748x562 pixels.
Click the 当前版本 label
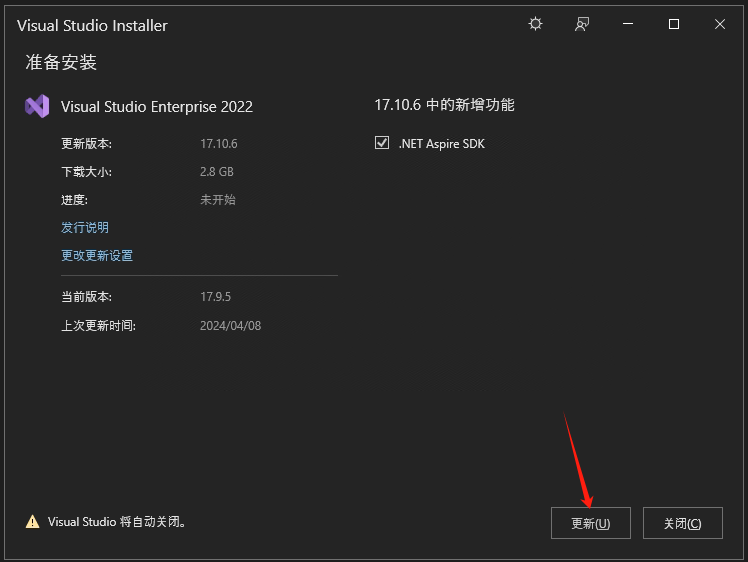pyautogui.click(x=86, y=297)
